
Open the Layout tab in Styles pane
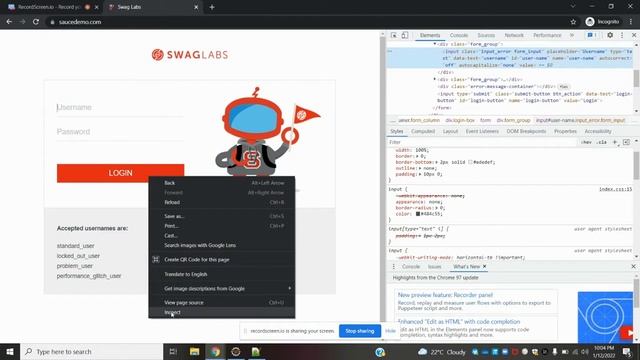(450, 131)
